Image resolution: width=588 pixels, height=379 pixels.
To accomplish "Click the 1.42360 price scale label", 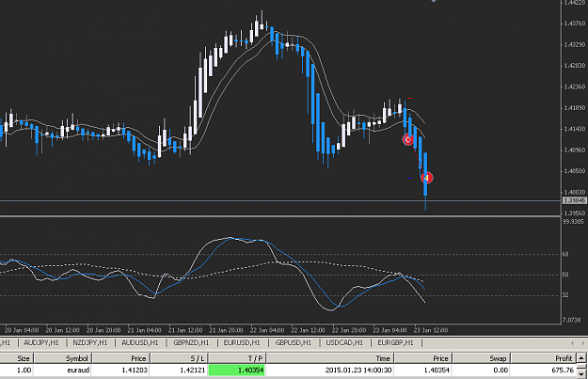I will 575,87.
